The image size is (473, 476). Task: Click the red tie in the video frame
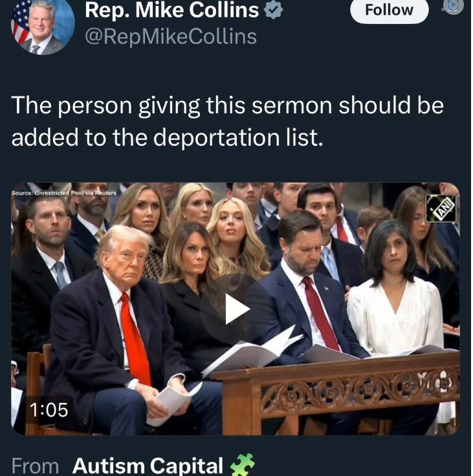pos(135,339)
